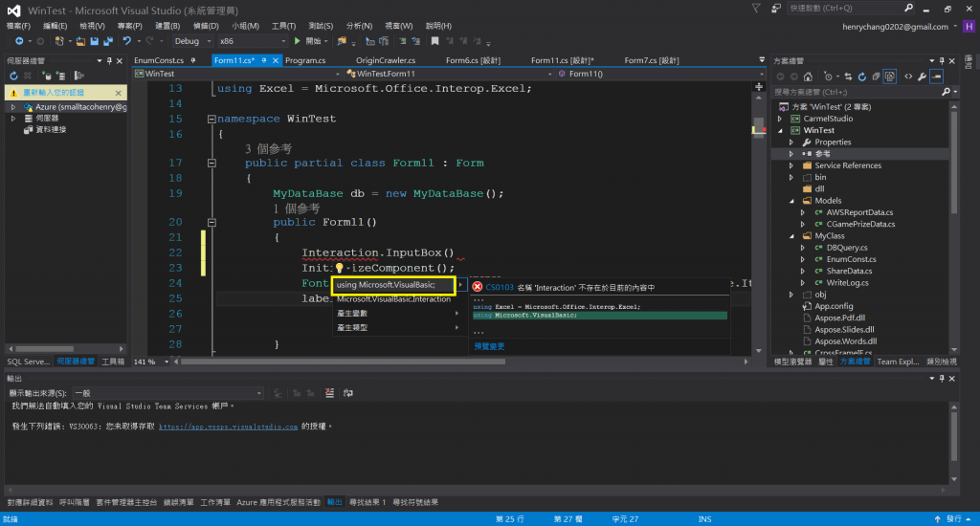Collapse the Models folder in Solution Explorer
This screenshot has width=980, height=526.
[x=791, y=201]
